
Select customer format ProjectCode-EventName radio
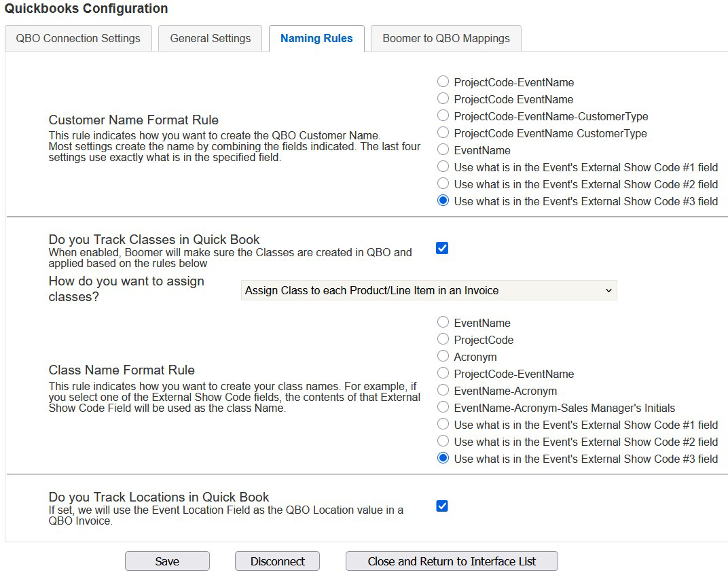[x=443, y=82]
